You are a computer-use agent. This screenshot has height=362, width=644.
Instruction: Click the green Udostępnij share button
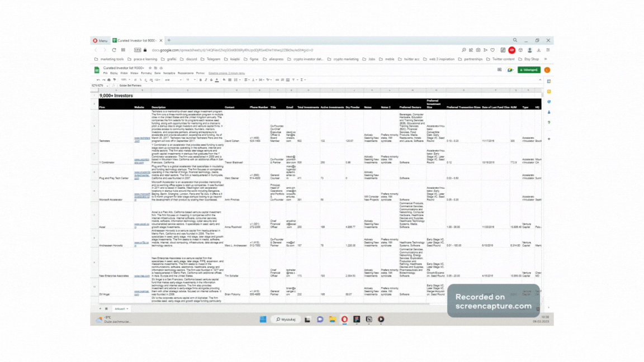[x=529, y=70]
